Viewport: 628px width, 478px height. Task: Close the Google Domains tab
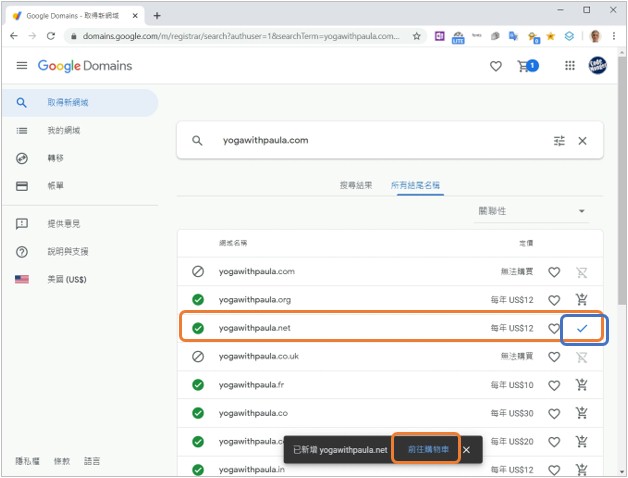coord(135,16)
